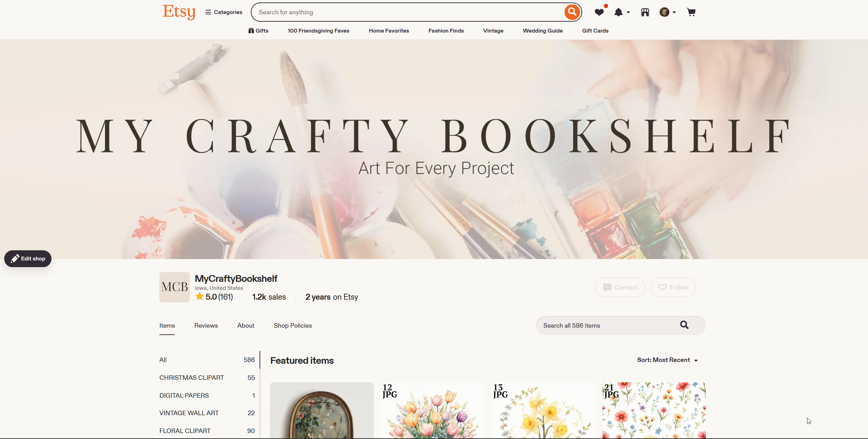
Task: Click MyCraftyBookshelf shop name
Action: pos(236,279)
